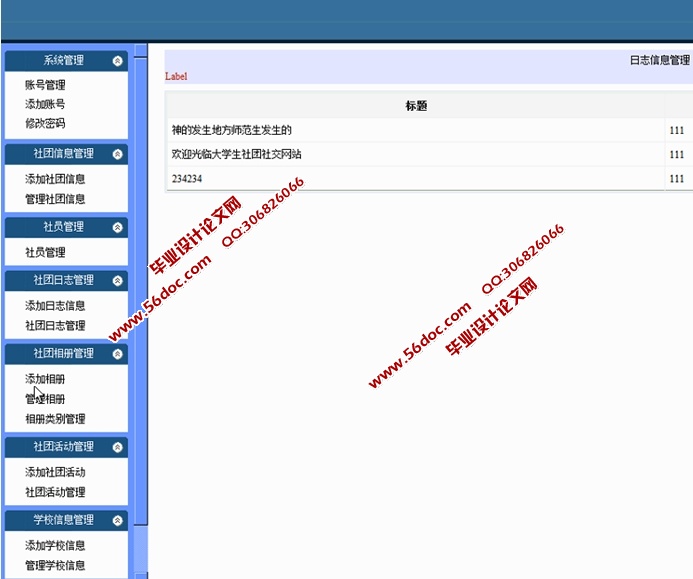
Task: Open 管理学校信息 page
Action: [x=55, y=565]
